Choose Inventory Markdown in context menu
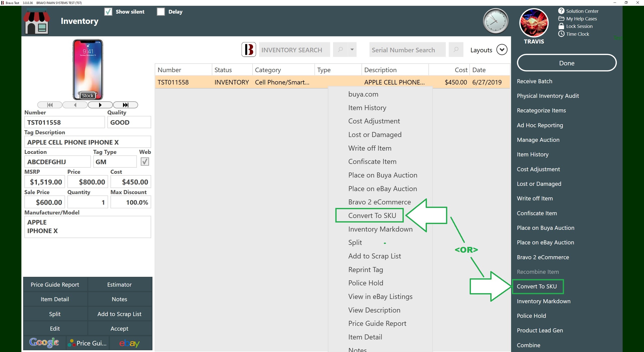This screenshot has width=644, height=352. (x=380, y=229)
